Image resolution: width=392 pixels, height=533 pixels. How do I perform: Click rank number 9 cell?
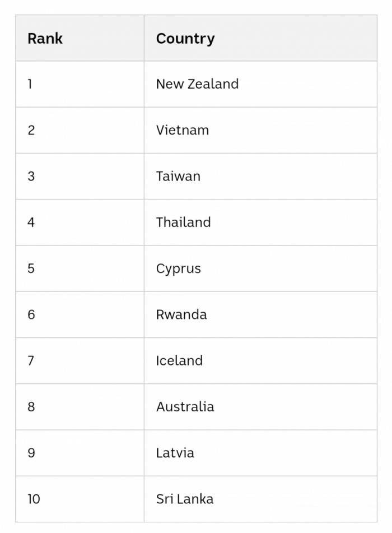31,453
